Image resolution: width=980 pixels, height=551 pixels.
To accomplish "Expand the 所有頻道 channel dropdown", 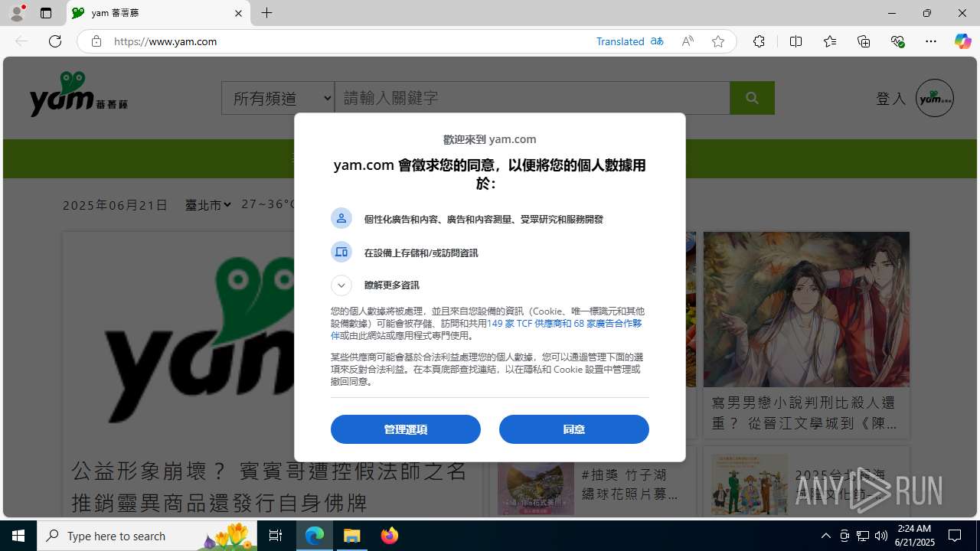I will [278, 98].
